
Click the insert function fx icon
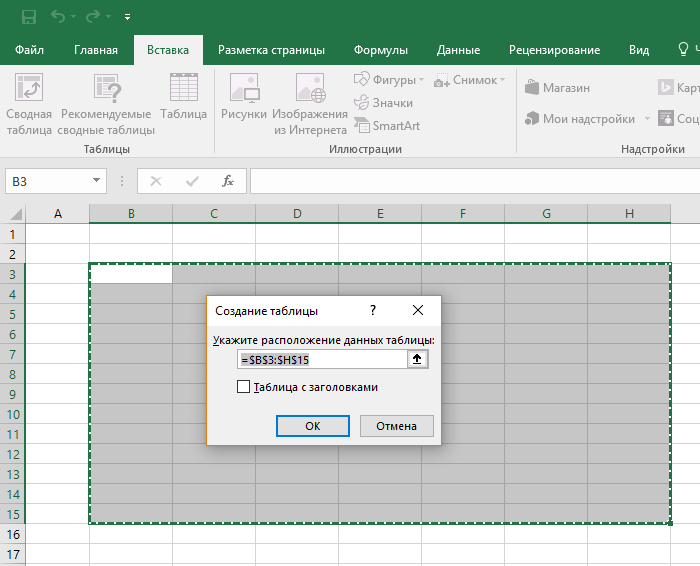[x=228, y=181]
